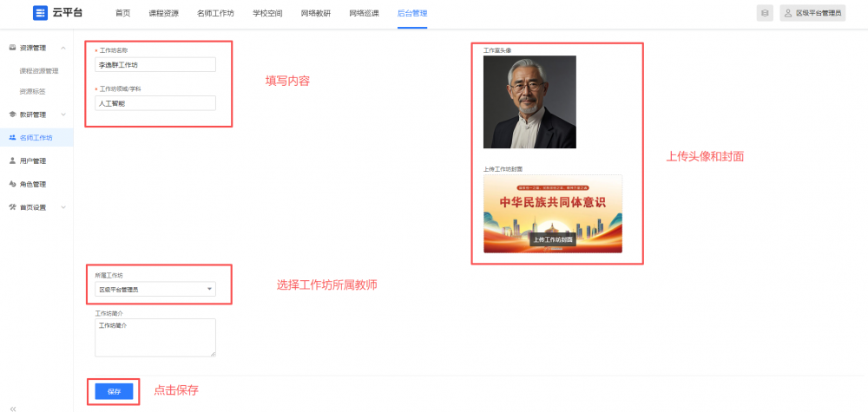
Task: Collapse the 资源管理 menu chevron
Action: point(63,48)
